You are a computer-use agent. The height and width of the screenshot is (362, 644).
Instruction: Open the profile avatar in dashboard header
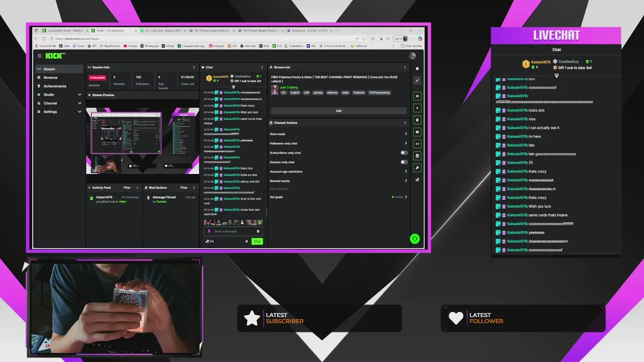pyautogui.click(x=413, y=56)
